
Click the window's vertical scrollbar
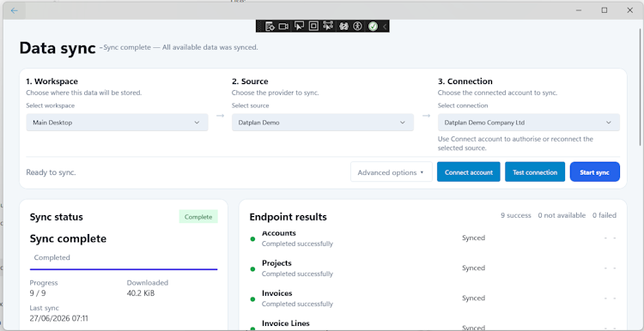pyautogui.click(x=641, y=86)
